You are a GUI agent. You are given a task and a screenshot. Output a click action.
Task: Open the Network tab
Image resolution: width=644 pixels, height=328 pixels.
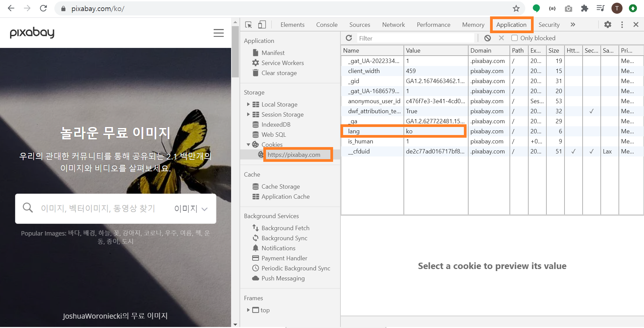393,25
